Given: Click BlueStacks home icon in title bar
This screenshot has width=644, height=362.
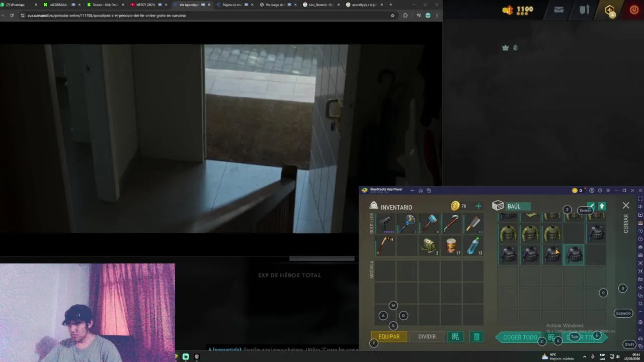Looking at the screenshot, I should click(421, 191).
